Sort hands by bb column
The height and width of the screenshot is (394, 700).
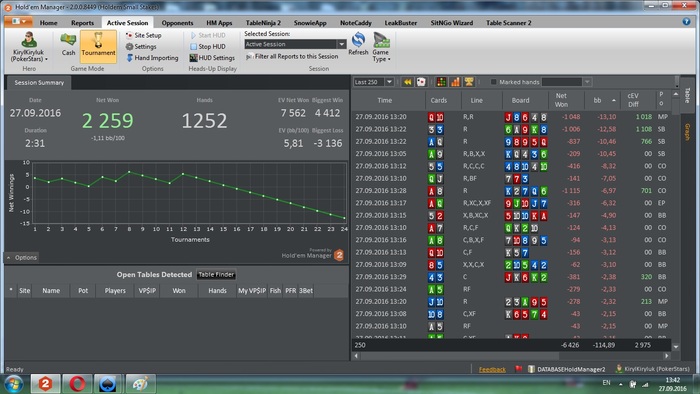pos(601,100)
